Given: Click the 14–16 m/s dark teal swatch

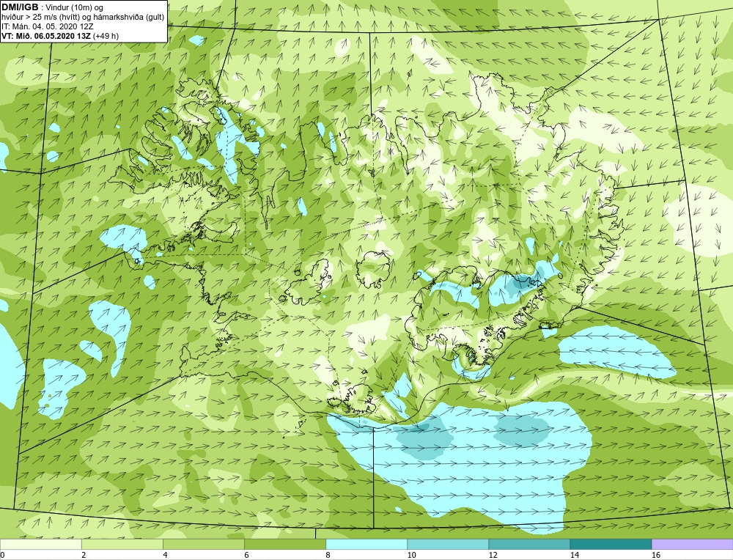Looking at the screenshot, I should [611, 544].
